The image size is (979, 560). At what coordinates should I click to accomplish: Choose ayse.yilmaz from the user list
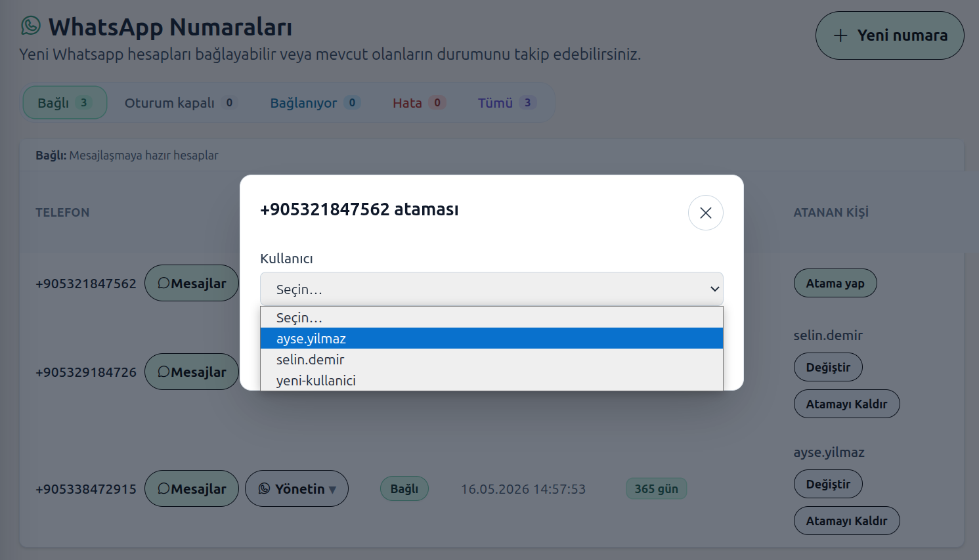(x=491, y=338)
